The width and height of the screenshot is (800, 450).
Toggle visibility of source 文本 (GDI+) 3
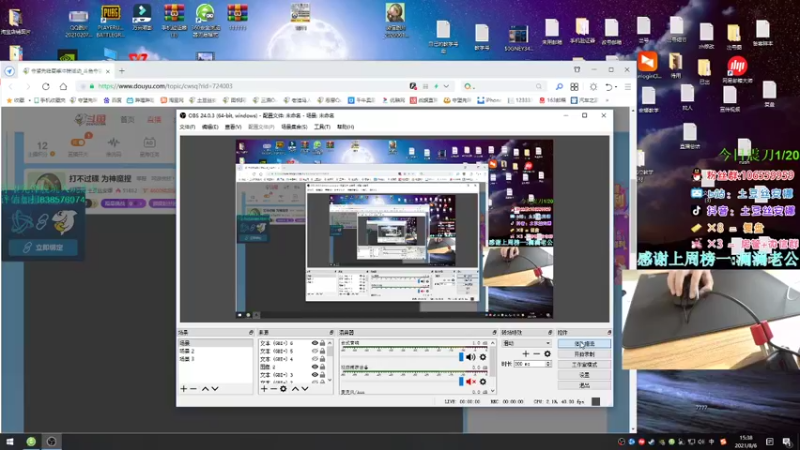(x=315, y=374)
